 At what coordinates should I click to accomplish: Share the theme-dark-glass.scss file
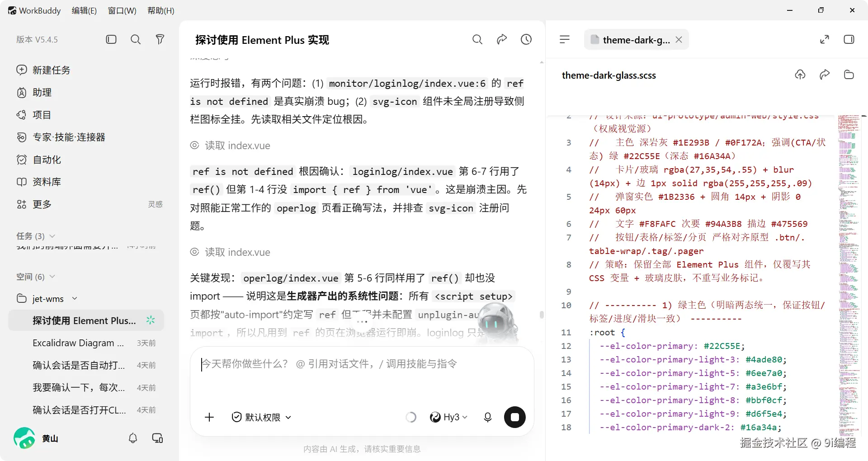[x=825, y=75]
